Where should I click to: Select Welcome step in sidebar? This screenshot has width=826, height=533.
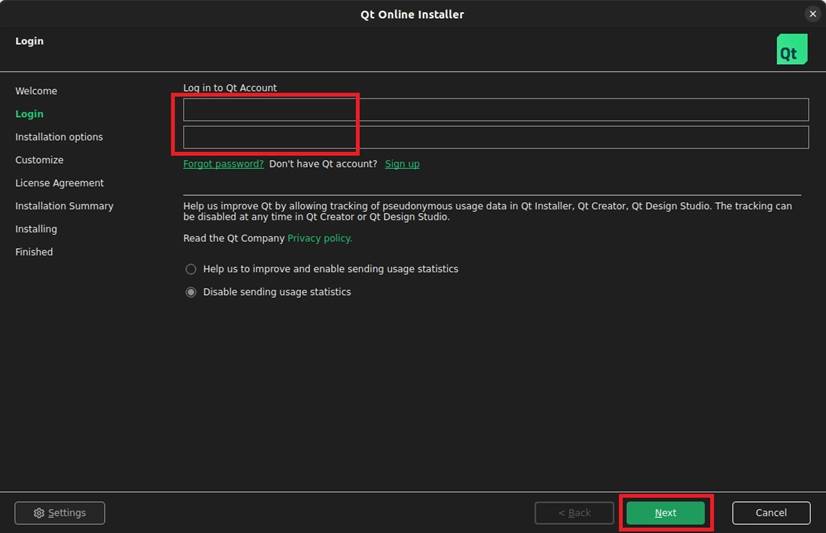pos(36,91)
